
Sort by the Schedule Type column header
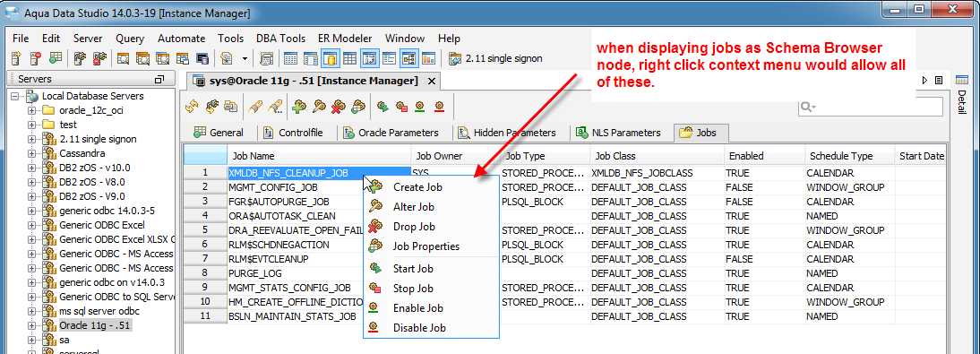(x=849, y=156)
